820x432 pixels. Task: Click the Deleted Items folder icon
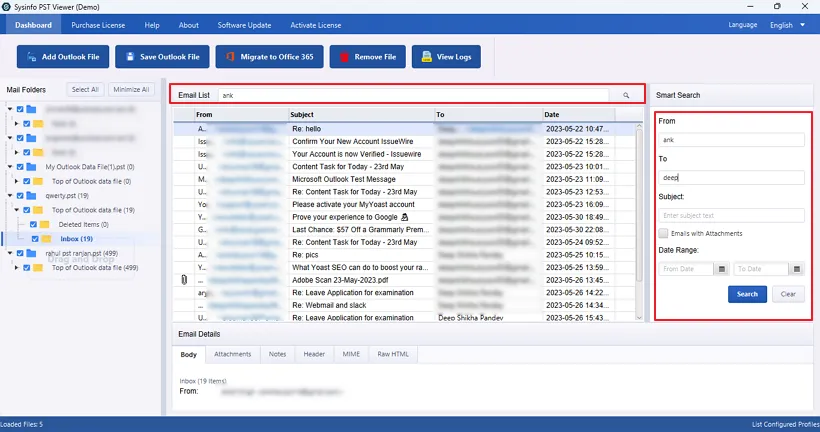45,224
